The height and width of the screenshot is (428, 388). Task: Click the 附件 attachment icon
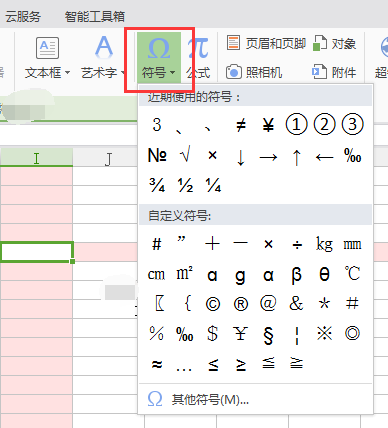point(319,72)
